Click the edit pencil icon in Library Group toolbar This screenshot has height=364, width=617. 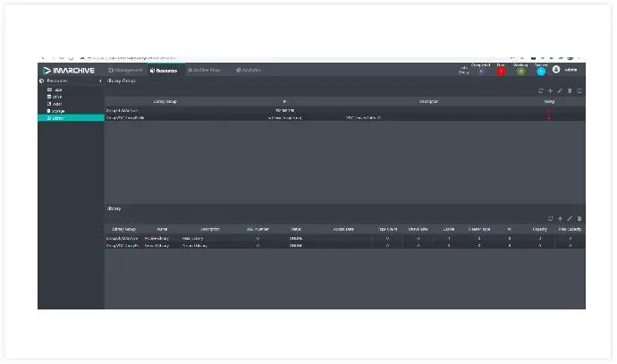tap(560, 90)
